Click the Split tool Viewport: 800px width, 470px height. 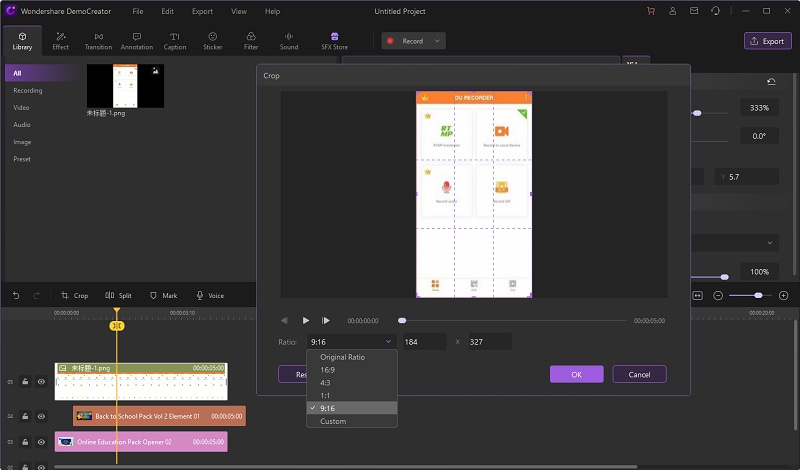coord(118,295)
